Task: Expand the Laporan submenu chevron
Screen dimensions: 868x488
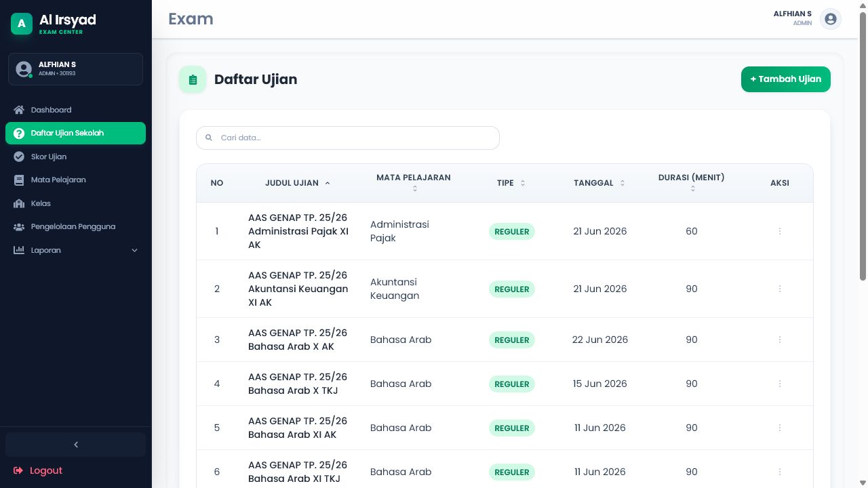Action: point(134,250)
